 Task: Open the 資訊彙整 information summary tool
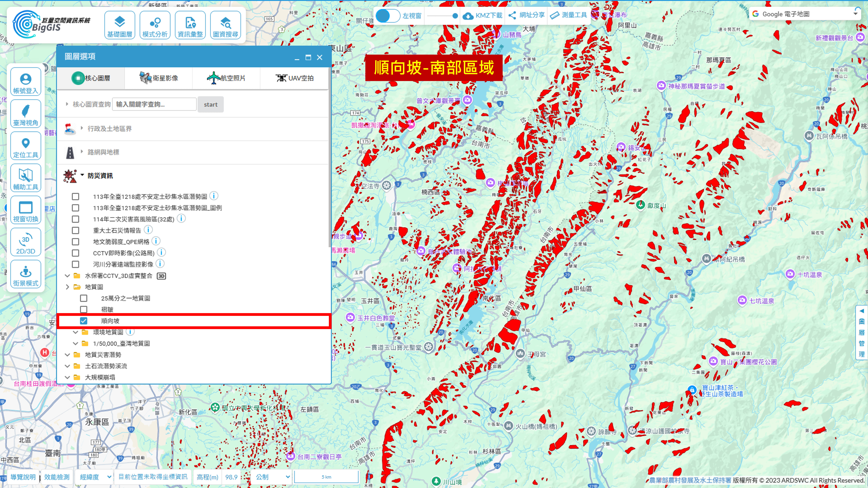(190, 25)
